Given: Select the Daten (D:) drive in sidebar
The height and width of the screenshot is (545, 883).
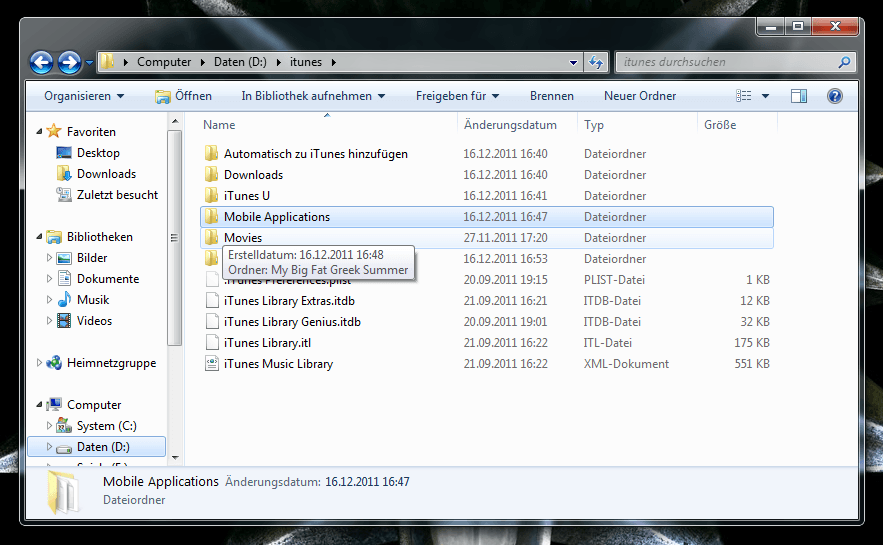Looking at the screenshot, I should 96,446.
